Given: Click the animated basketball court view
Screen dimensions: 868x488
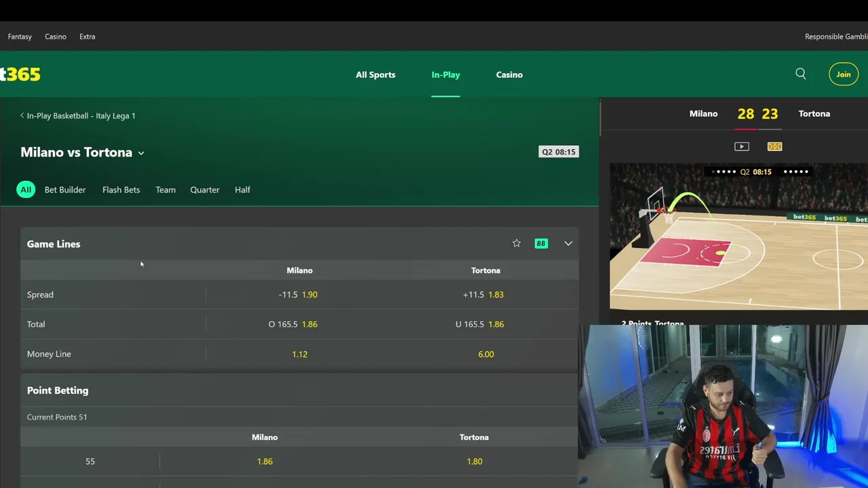Looking at the screenshot, I should (738, 237).
